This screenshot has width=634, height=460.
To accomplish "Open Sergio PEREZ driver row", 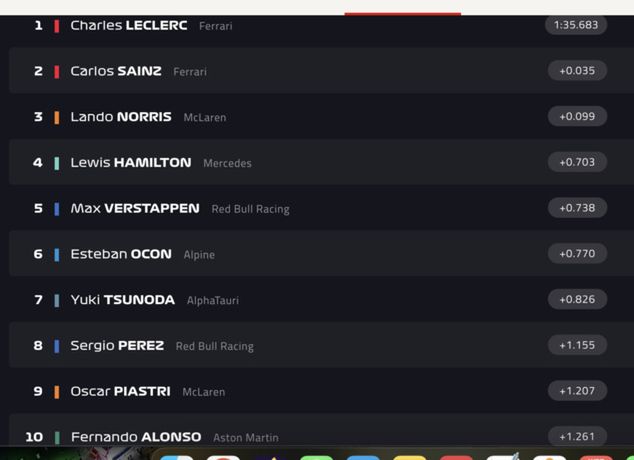I will [321, 345].
